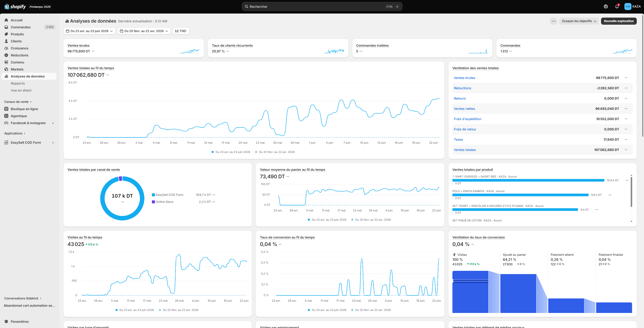Expand the Canaux de vente section
The width and height of the screenshot is (644, 328).
(18, 102)
